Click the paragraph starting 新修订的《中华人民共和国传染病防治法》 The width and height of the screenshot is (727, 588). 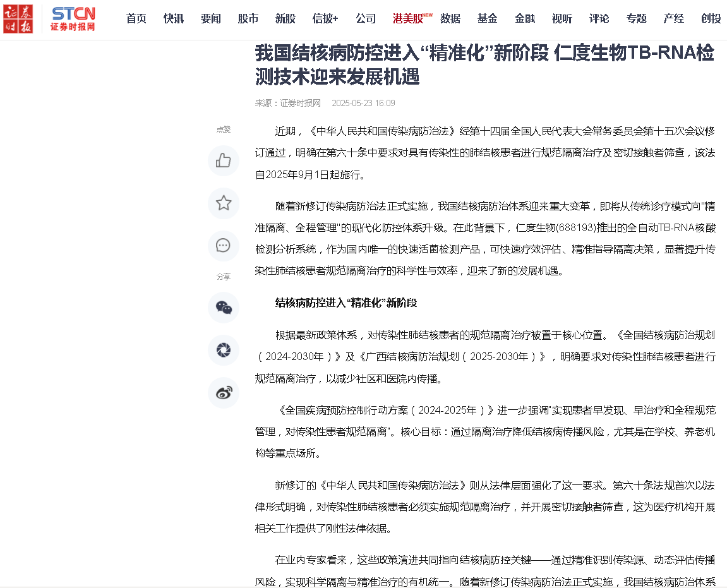485,507
